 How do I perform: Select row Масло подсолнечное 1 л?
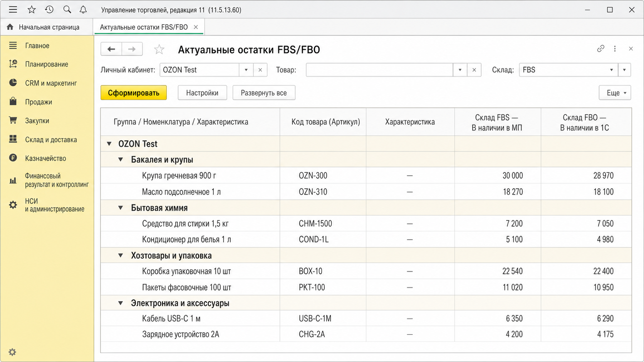click(x=366, y=192)
